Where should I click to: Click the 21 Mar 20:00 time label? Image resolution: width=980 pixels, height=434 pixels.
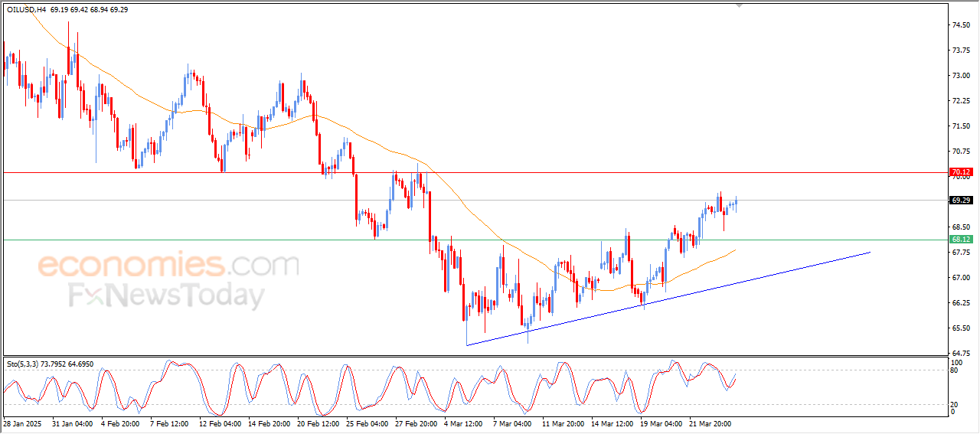pos(711,423)
